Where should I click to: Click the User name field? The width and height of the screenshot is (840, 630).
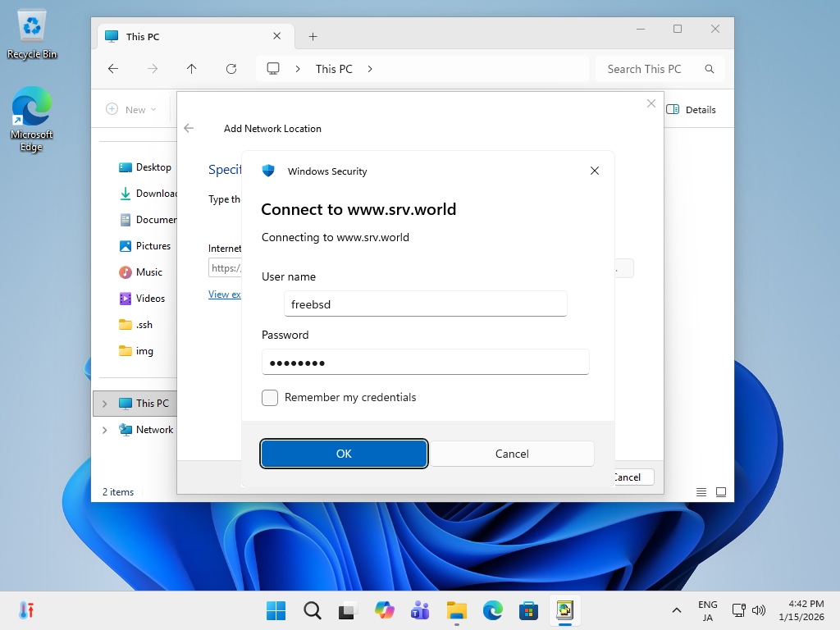click(x=426, y=304)
